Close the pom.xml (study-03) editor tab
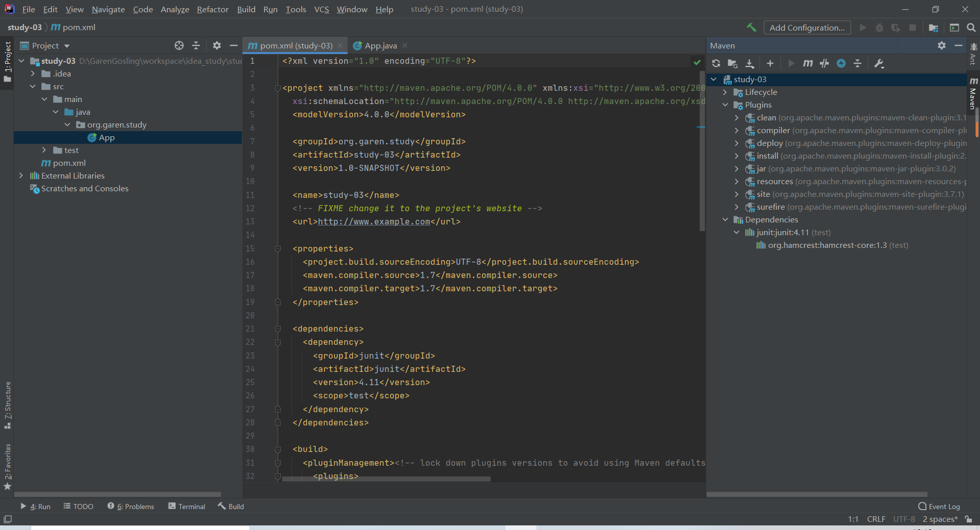The height and width of the screenshot is (530, 980). [x=340, y=45]
